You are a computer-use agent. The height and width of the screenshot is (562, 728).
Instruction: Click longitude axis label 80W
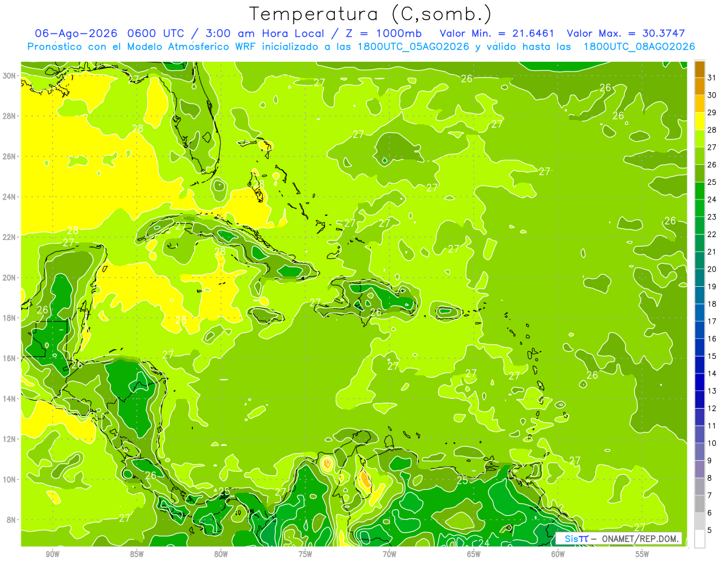coord(221,555)
